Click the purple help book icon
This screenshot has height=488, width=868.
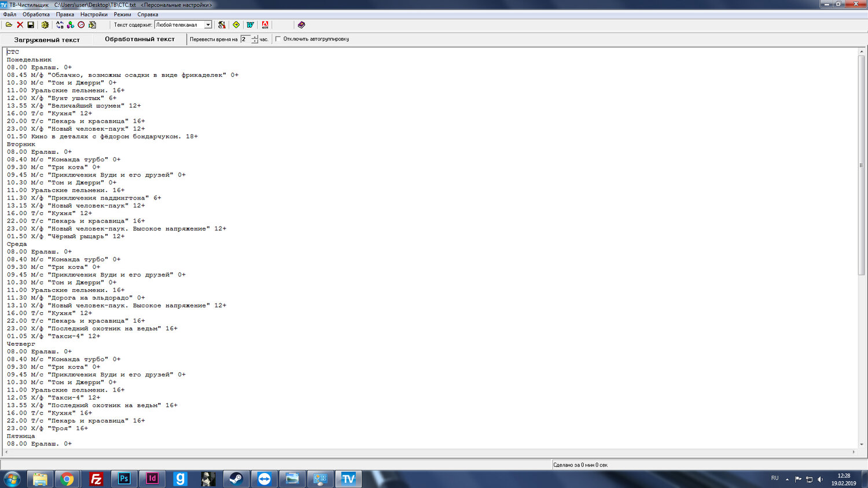click(301, 25)
